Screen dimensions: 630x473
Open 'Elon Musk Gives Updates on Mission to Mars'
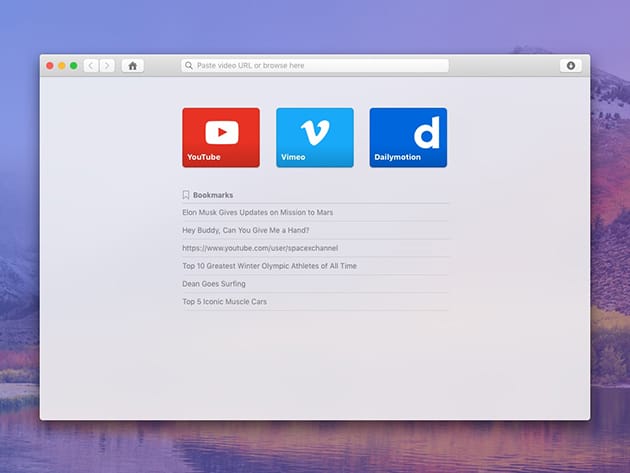(258, 213)
